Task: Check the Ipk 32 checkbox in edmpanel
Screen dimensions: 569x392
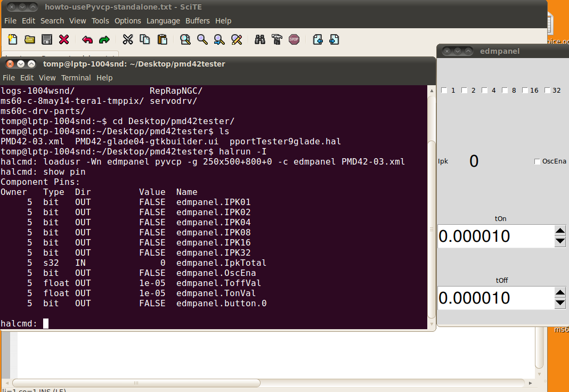Action: point(547,91)
